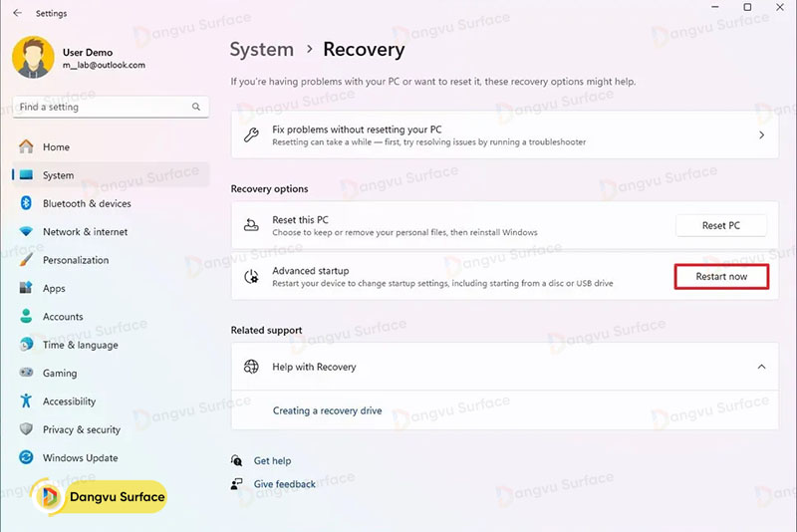Go to Privacy & security

pos(82,430)
